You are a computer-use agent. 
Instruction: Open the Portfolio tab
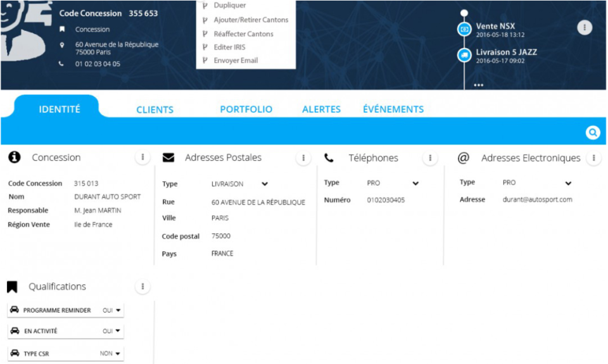point(246,110)
